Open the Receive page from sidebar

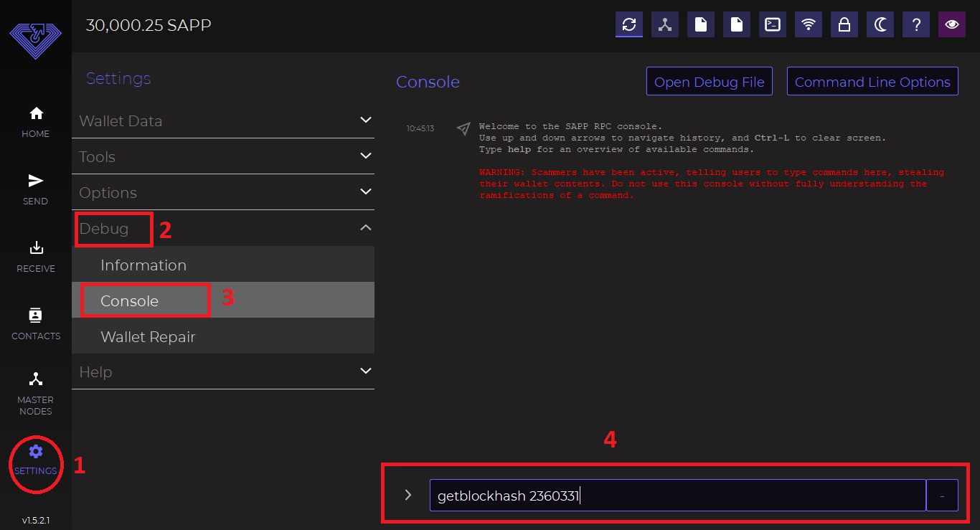pyautogui.click(x=36, y=256)
